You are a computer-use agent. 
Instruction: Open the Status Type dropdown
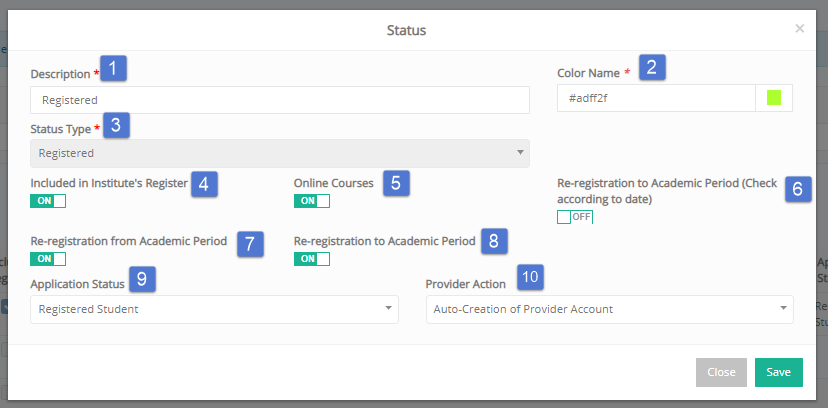(280, 153)
